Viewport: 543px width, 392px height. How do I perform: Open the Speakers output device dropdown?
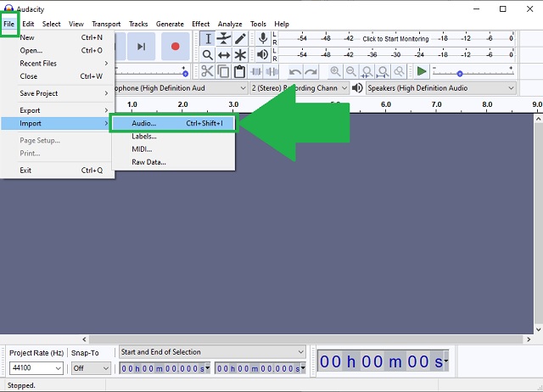441,88
